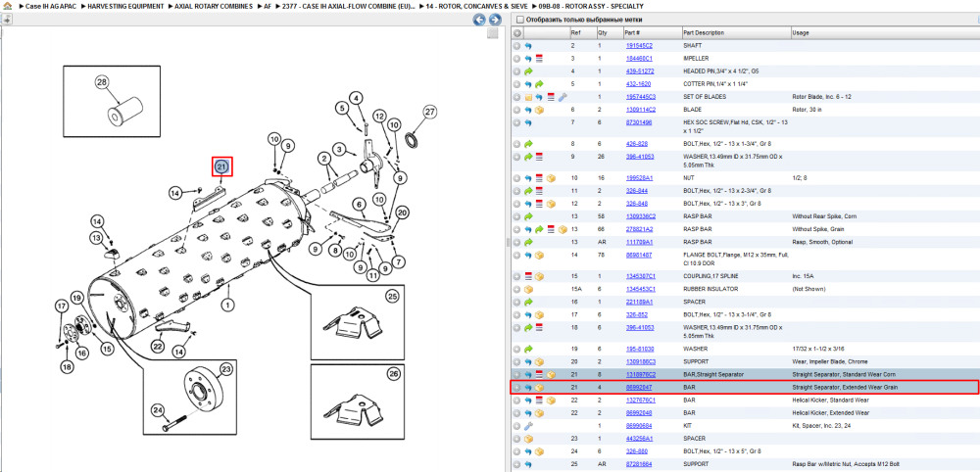Select callout 24 bolt in diagram inset

coord(159,411)
